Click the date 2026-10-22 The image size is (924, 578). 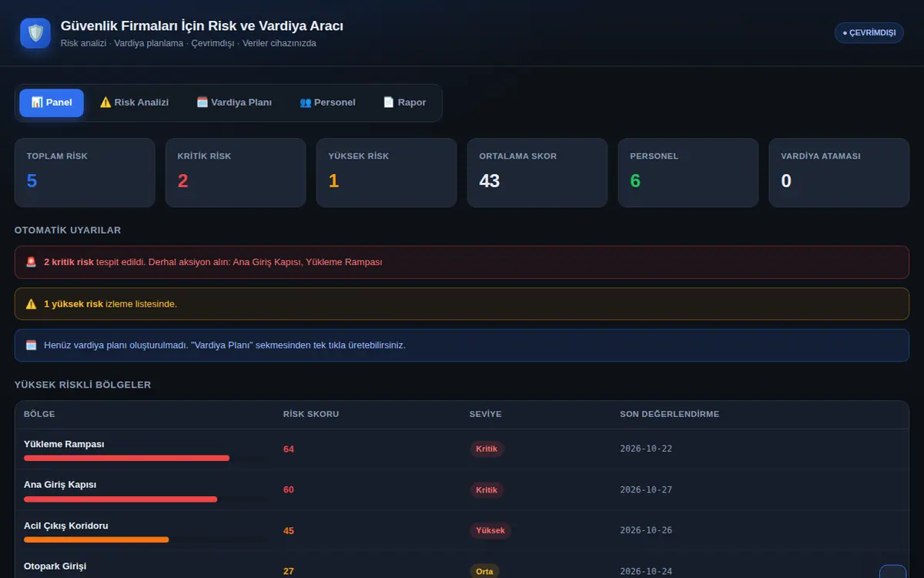[x=646, y=449]
